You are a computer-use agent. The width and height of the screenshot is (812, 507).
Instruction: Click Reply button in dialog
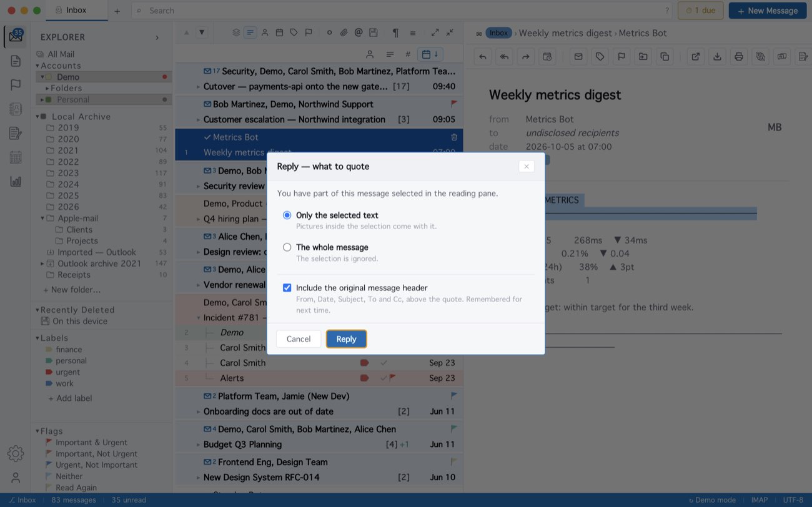pyautogui.click(x=346, y=338)
